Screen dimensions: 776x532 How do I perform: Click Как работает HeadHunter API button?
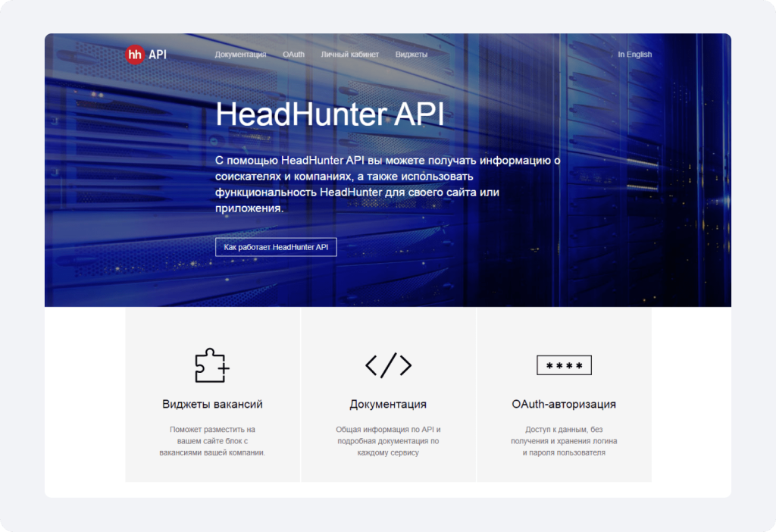click(x=276, y=247)
